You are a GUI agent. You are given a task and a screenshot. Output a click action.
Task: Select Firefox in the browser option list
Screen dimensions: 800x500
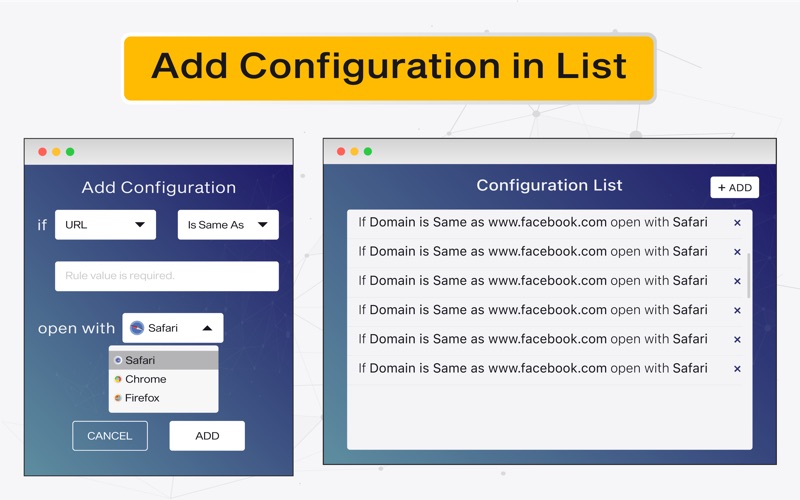163,398
